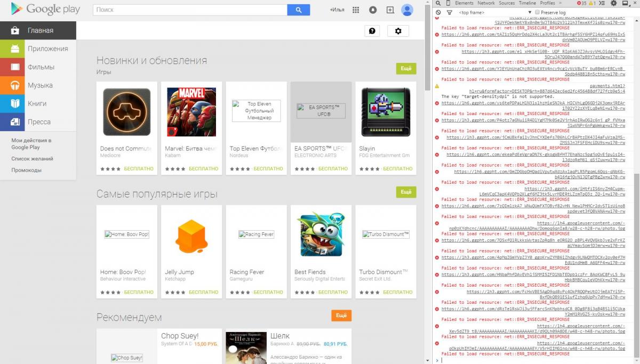Viewport: 640px width, 364px height.
Task: Click the Новинки и обновления heading
Action: click(x=151, y=60)
